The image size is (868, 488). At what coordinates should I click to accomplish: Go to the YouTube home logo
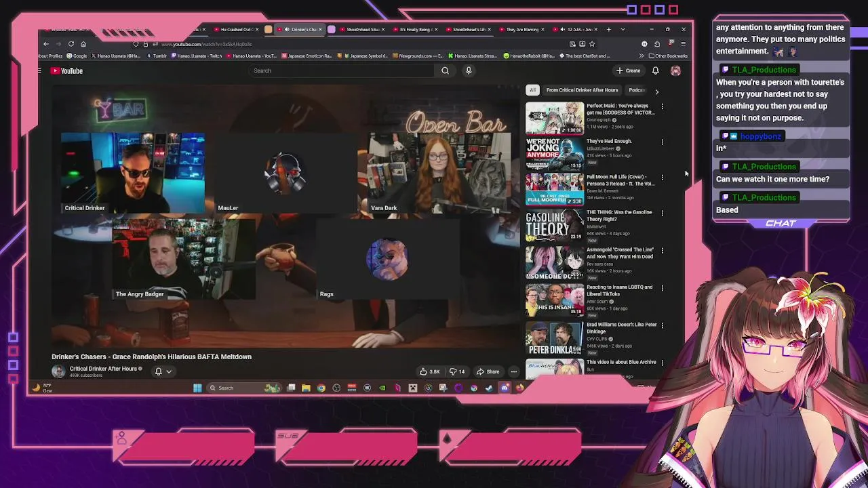(x=67, y=70)
